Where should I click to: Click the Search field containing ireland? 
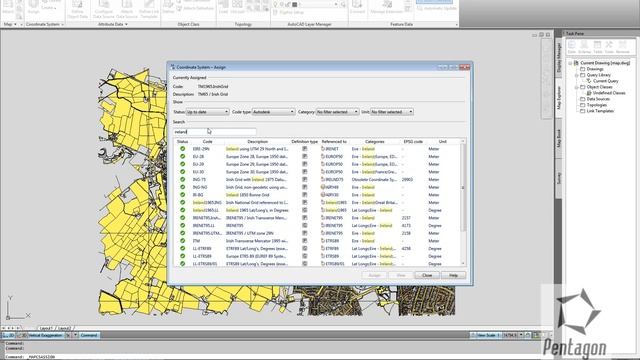click(215, 132)
